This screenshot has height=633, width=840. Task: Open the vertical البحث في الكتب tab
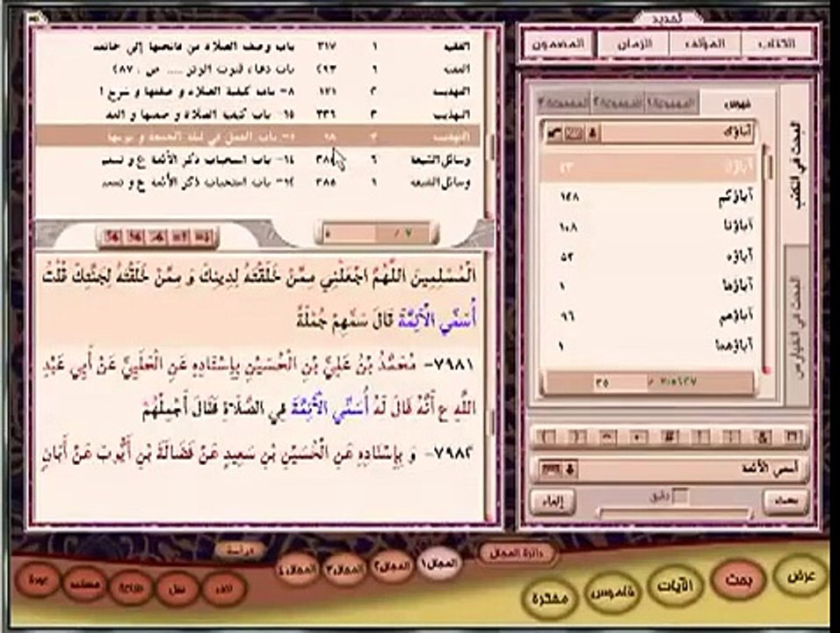pyautogui.click(x=797, y=165)
